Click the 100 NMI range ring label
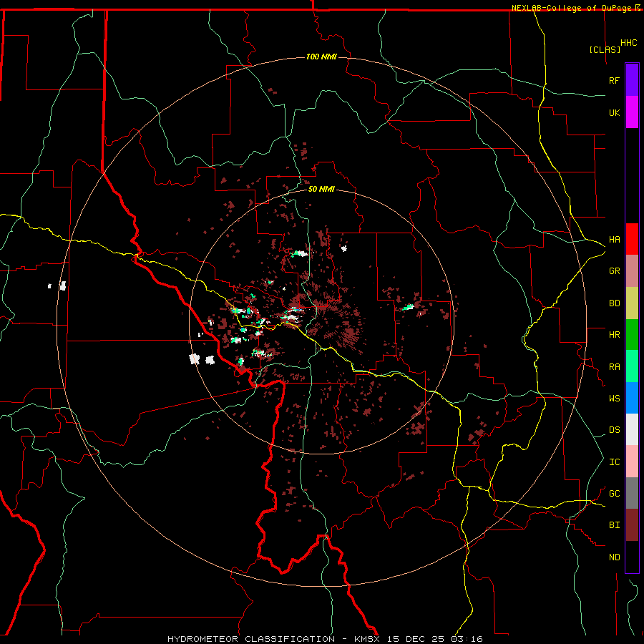Image resolution: width=644 pixels, height=644 pixels. tap(321, 57)
